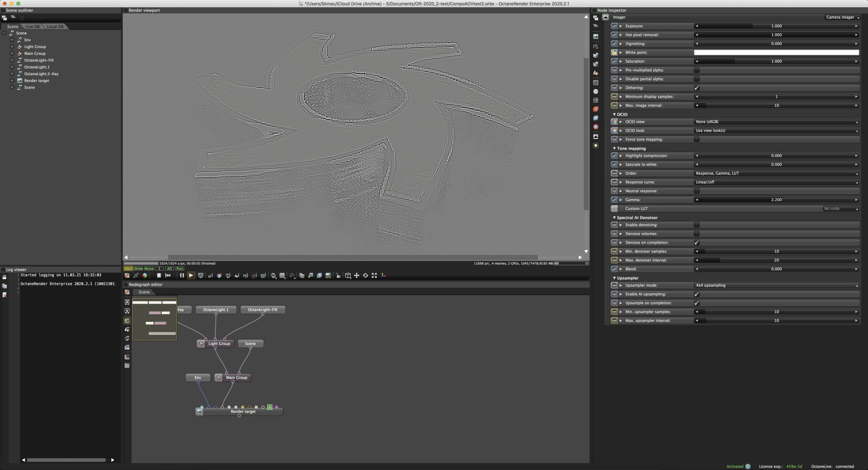
Task: Toggle the alpha background checkerboard icon
Action: (x=328, y=275)
